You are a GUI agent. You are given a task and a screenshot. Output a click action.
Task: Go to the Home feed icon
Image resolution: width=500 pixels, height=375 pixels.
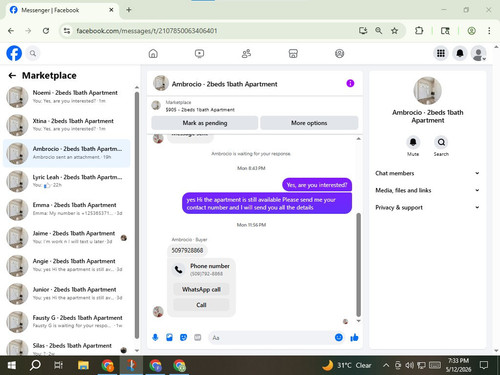coord(153,54)
